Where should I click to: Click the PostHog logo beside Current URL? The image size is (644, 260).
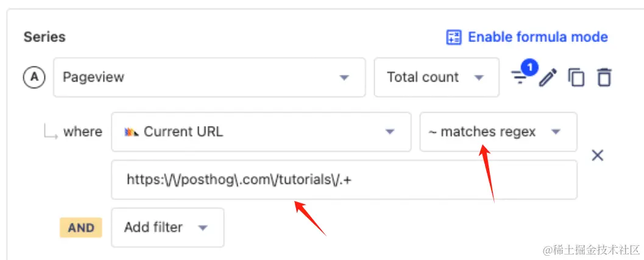[x=131, y=132]
